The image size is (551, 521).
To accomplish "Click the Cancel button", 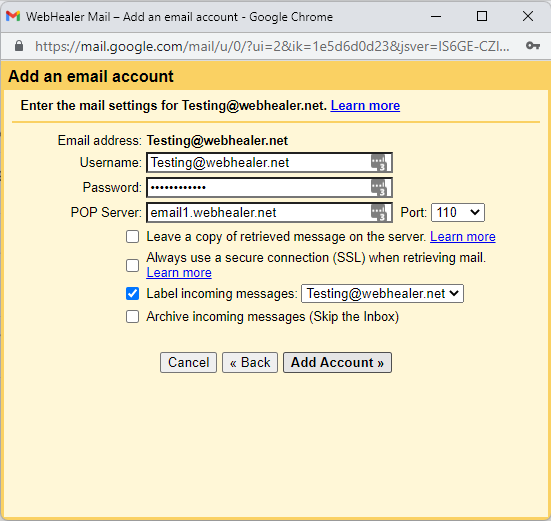I will pos(188,363).
